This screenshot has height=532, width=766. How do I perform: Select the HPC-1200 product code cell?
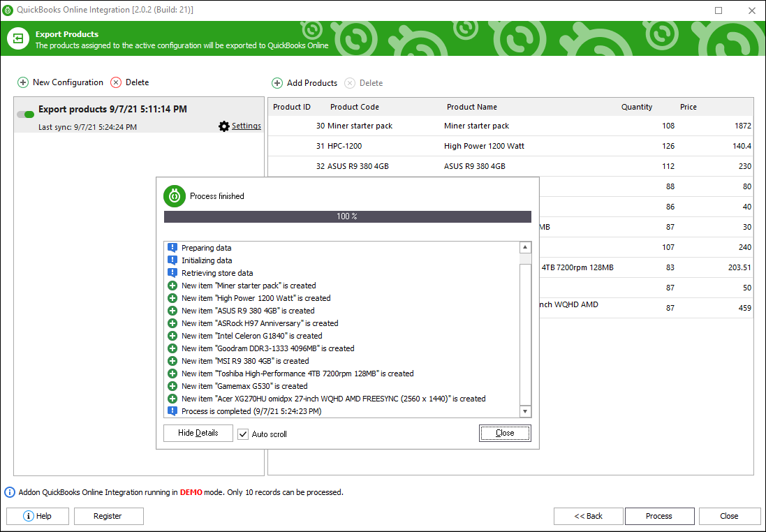[x=344, y=146]
